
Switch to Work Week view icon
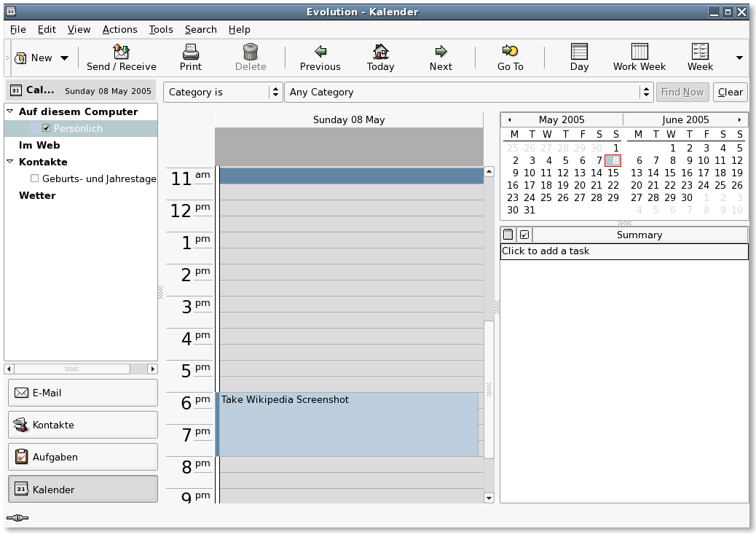639,51
